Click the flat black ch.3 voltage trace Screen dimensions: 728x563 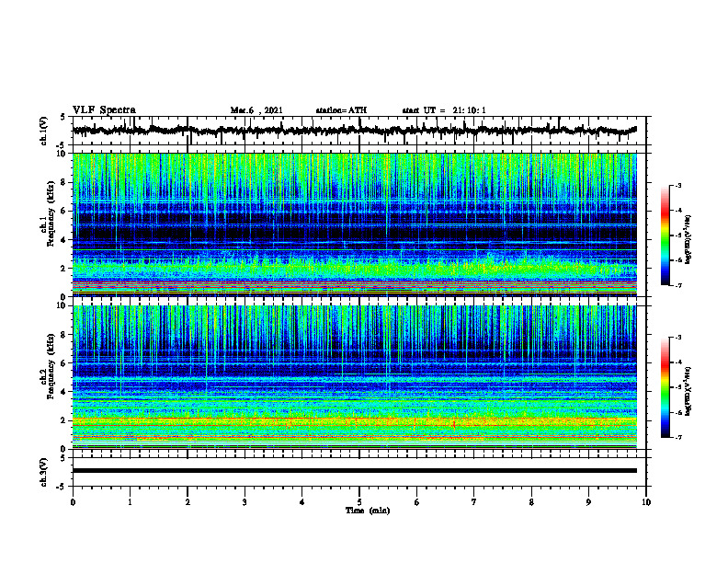pos(354,471)
